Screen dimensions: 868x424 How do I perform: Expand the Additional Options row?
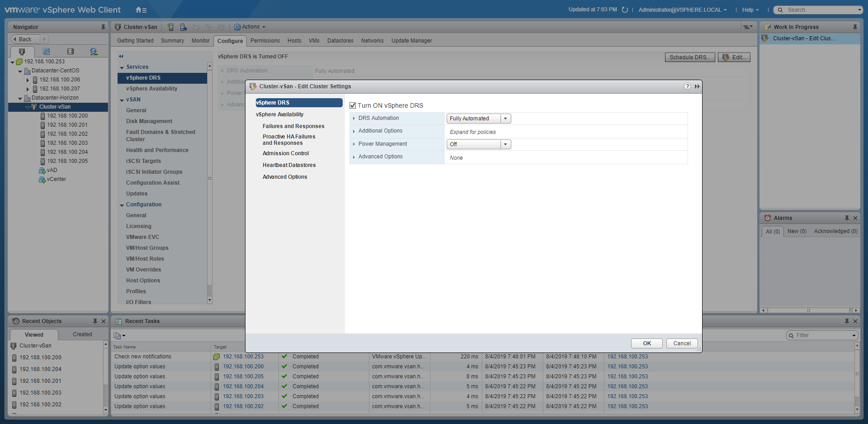(354, 131)
